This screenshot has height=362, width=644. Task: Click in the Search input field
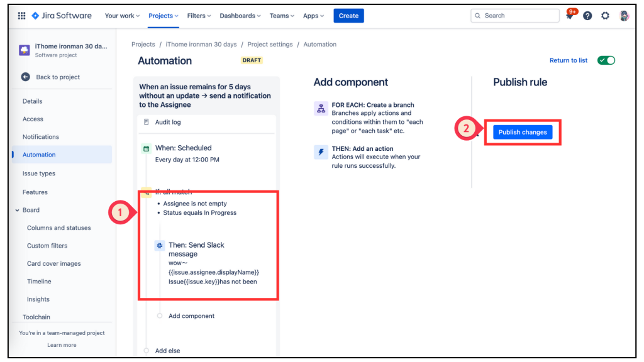click(515, 16)
